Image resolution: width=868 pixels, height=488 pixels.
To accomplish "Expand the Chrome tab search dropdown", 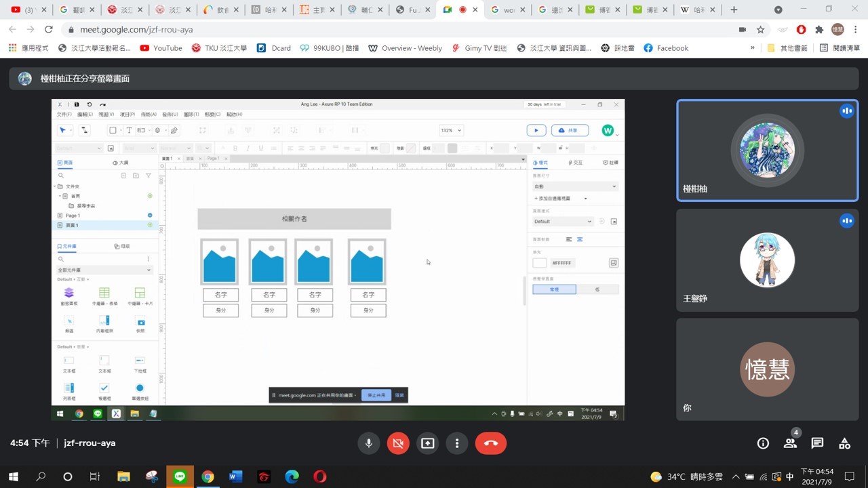I will 778,9.
